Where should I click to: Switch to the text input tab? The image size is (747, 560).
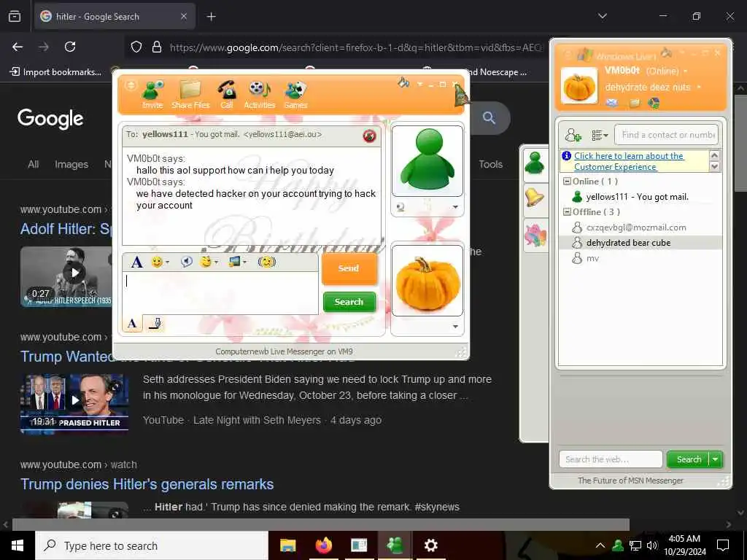point(132,323)
